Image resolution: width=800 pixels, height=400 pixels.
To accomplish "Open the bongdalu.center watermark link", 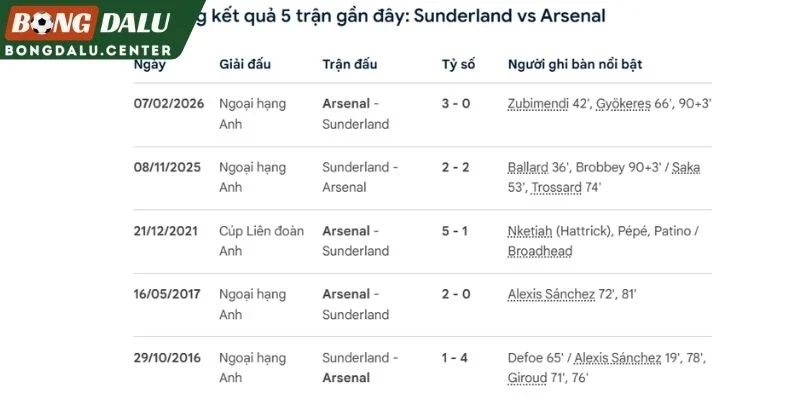I will pyautogui.click(x=88, y=51).
